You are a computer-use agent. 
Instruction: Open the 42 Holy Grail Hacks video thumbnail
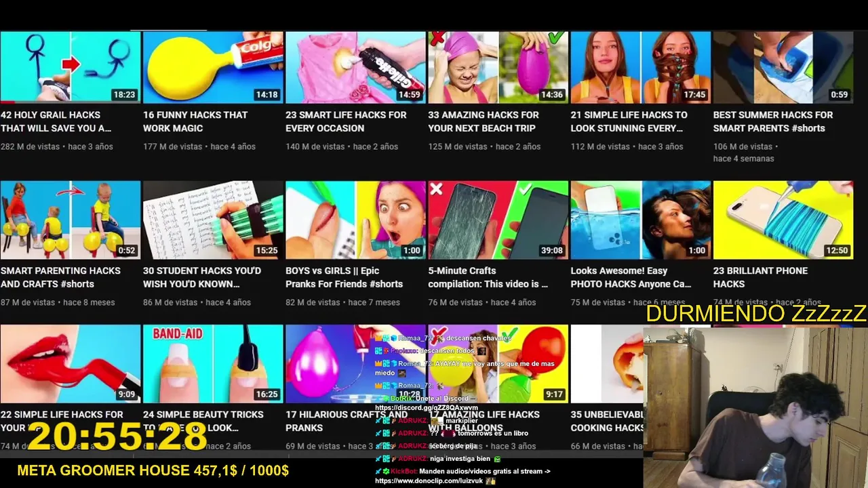point(71,67)
